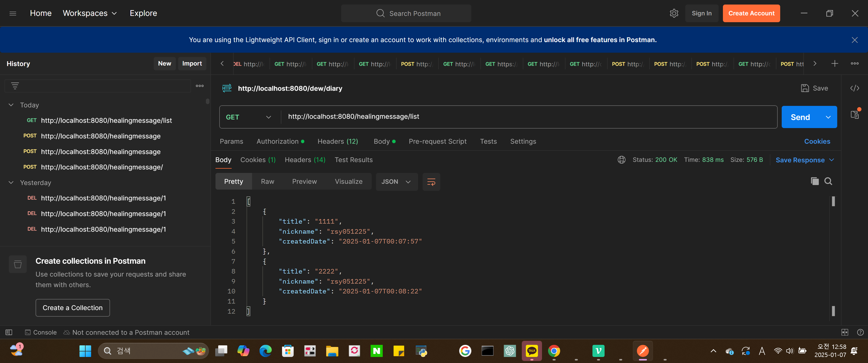Collapse the Today history group
868x363 pixels.
[11, 105]
